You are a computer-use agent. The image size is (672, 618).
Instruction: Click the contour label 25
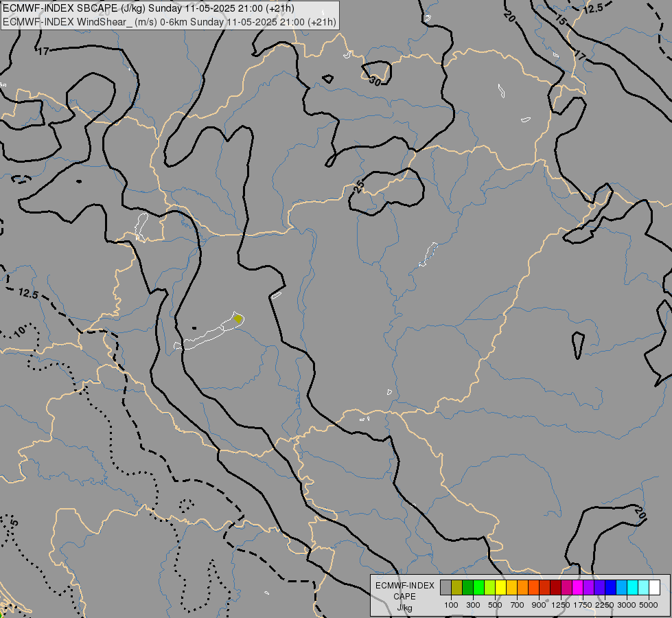(x=359, y=187)
